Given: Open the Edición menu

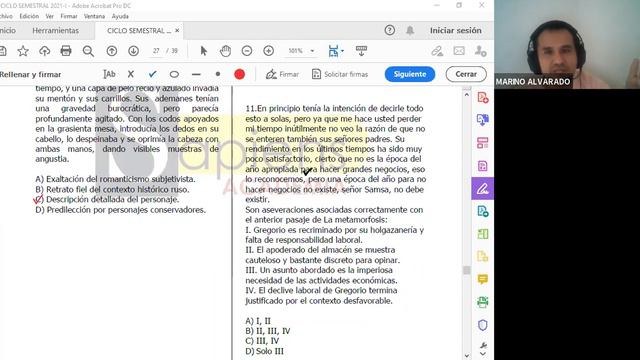Looking at the screenshot, I should pos(29,16).
